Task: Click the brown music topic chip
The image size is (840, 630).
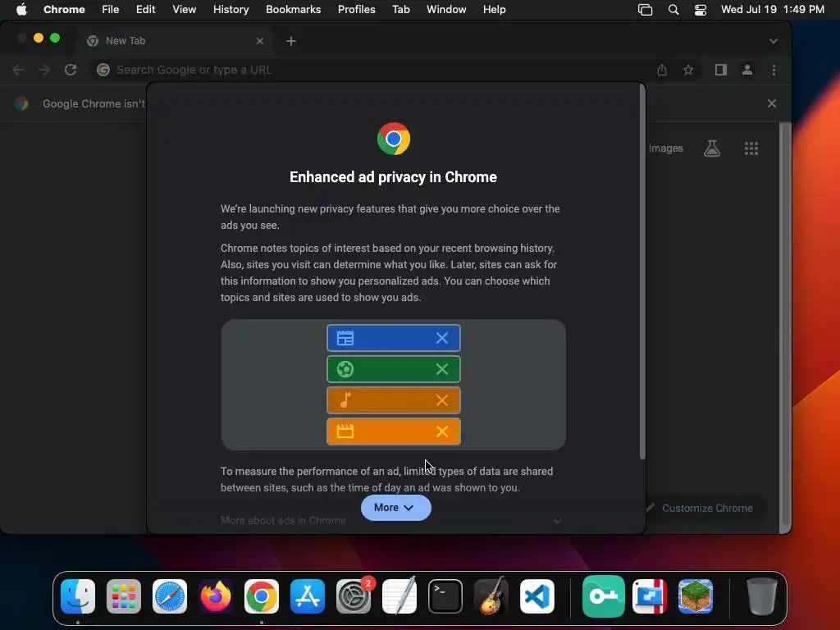Action: (x=393, y=400)
